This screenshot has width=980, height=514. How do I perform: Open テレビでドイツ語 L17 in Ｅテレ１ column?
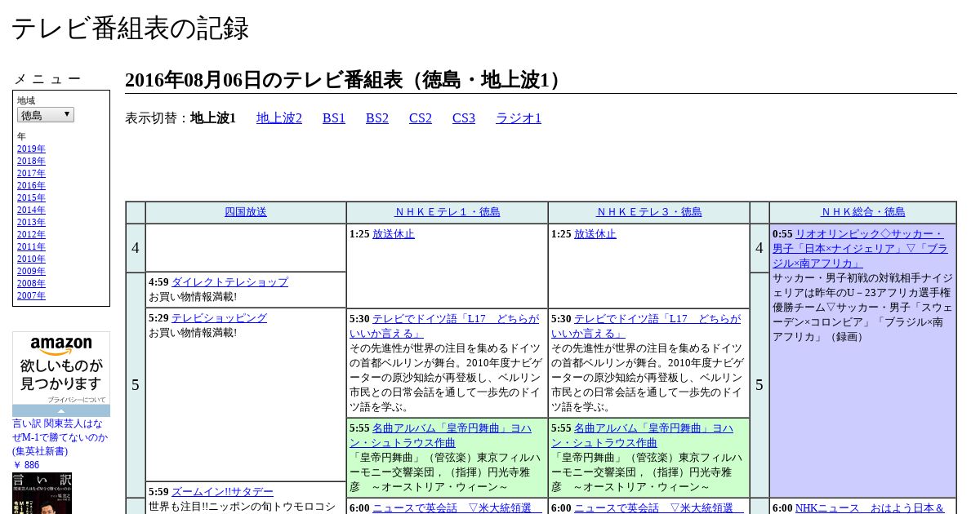click(x=444, y=326)
